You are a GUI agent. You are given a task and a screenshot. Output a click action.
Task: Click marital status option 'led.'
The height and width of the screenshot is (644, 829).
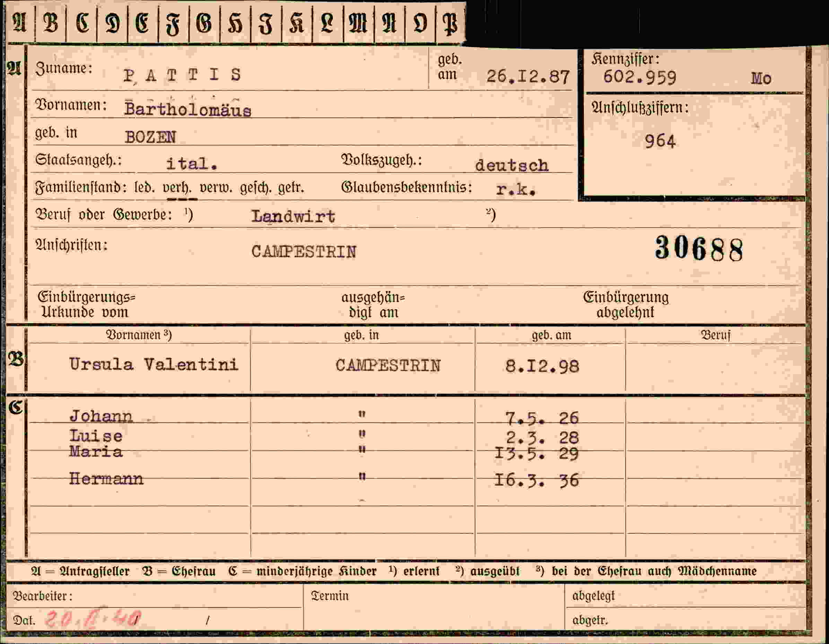click(144, 187)
